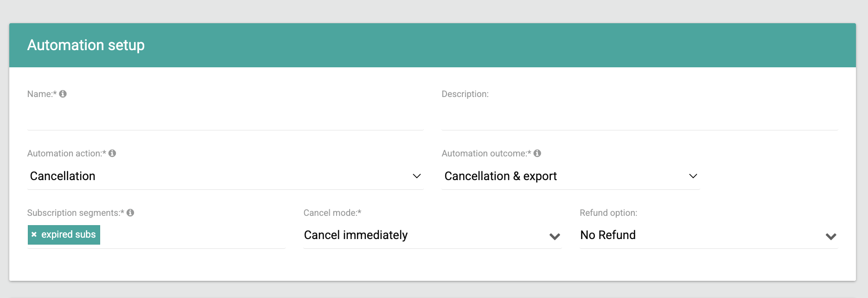Expand the Cancel mode dropdown
This screenshot has width=868, height=298.
433,235
